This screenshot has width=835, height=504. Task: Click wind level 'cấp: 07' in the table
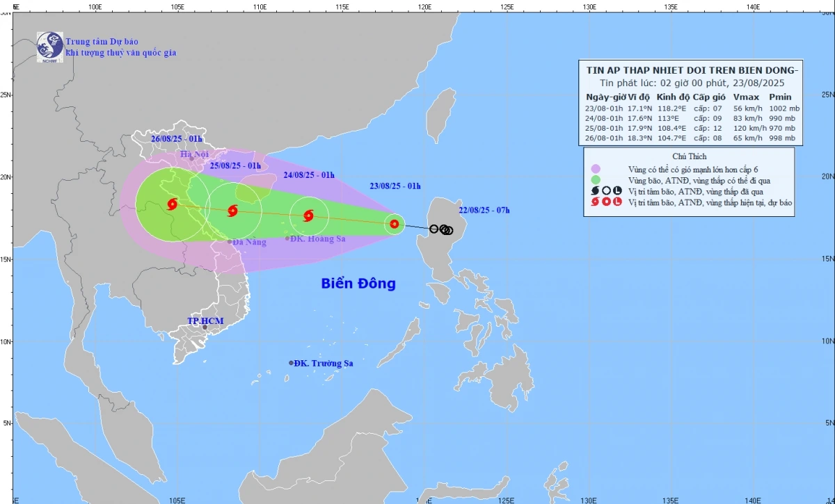708,108
